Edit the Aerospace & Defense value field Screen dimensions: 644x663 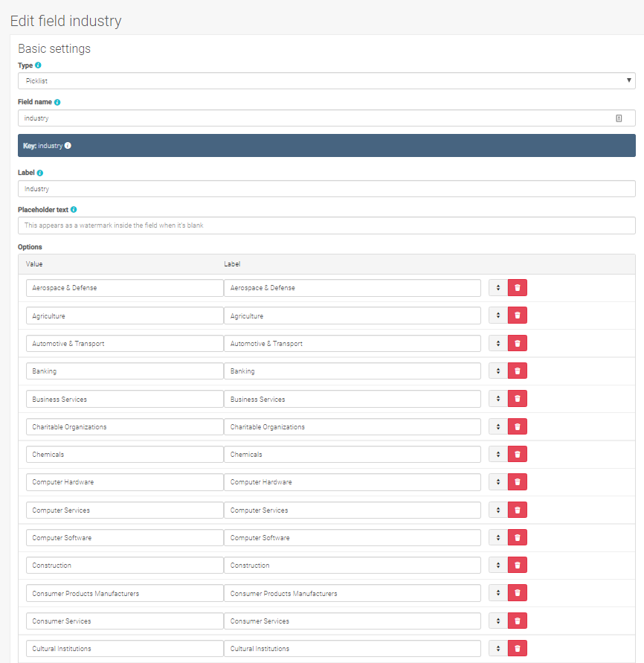pyautogui.click(x=125, y=288)
